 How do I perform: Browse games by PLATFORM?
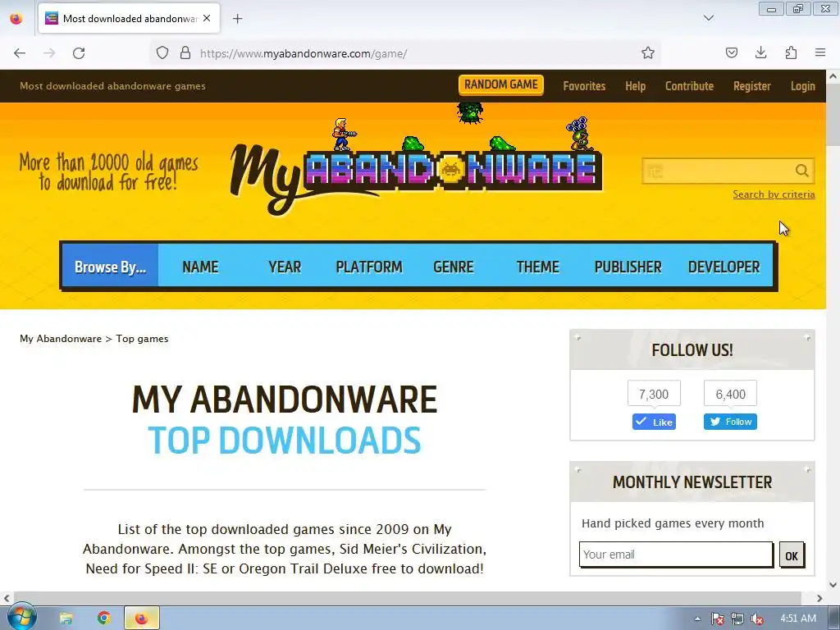tap(368, 267)
